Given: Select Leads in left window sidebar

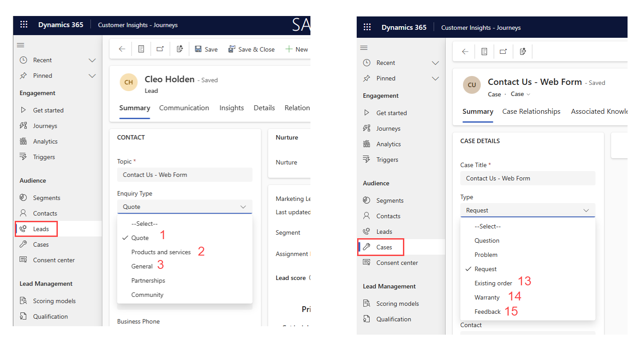Looking at the screenshot, I should pyautogui.click(x=41, y=229).
